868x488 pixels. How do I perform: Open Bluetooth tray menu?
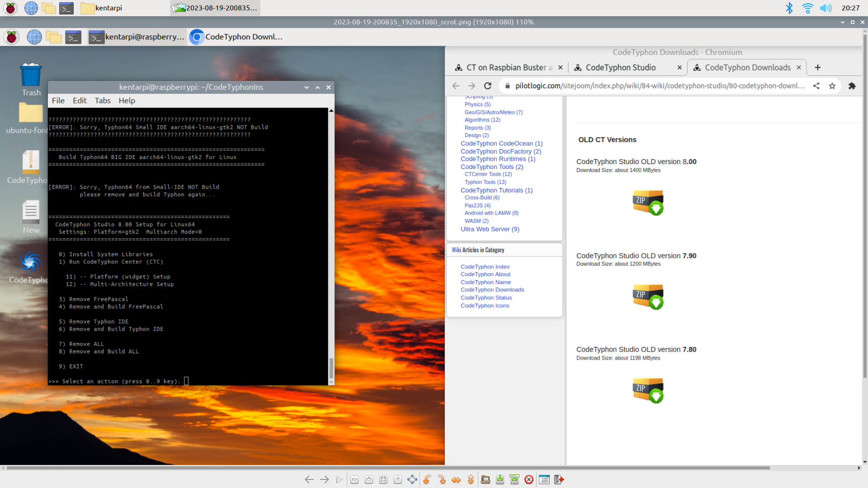(789, 8)
